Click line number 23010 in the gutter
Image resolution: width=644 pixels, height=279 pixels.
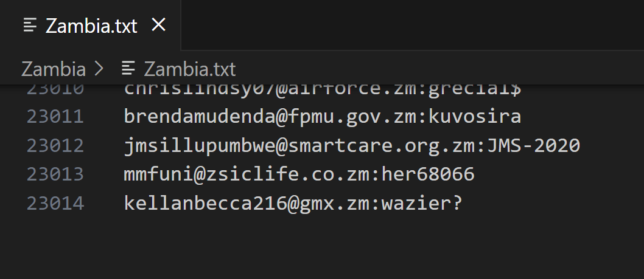click(55, 89)
